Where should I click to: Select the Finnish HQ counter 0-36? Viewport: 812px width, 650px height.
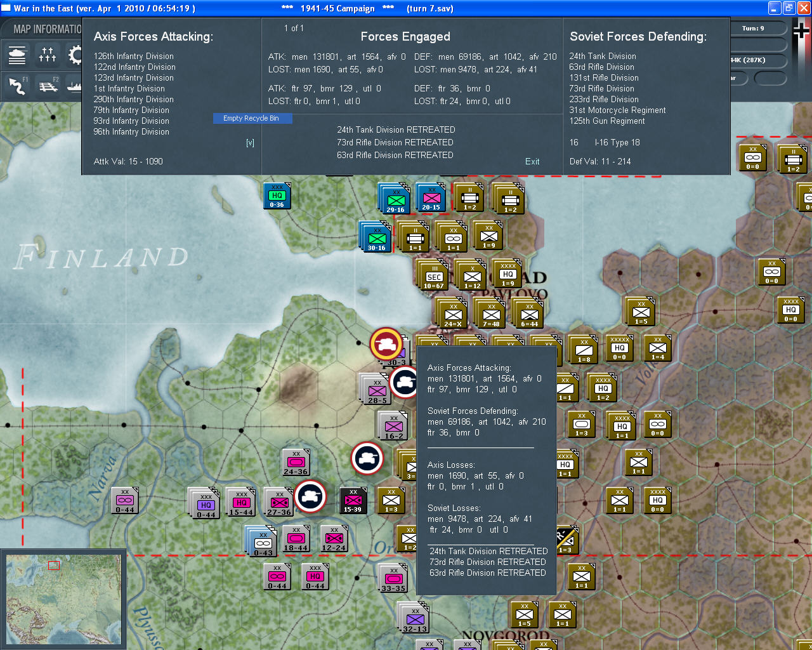[277, 196]
